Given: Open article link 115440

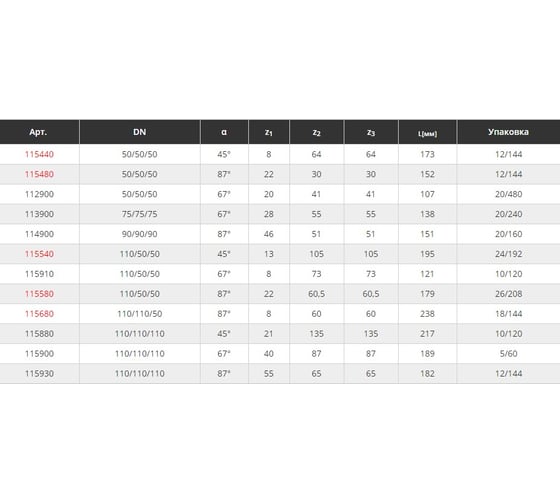Looking at the screenshot, I should point(39,154).
